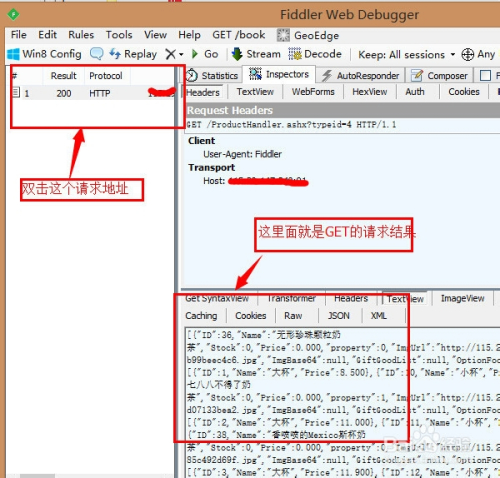Viewport: 500px width, 478px height.
Task: Open the File menu
Action: 19,35
